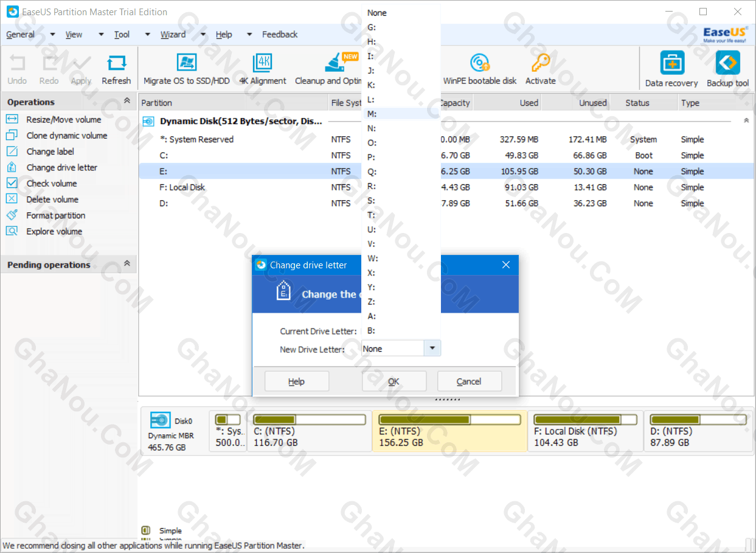This screenshot has height=553, width=756.
Task: Choose G: from the drive letter list
Action: click(x=401, y=27)
